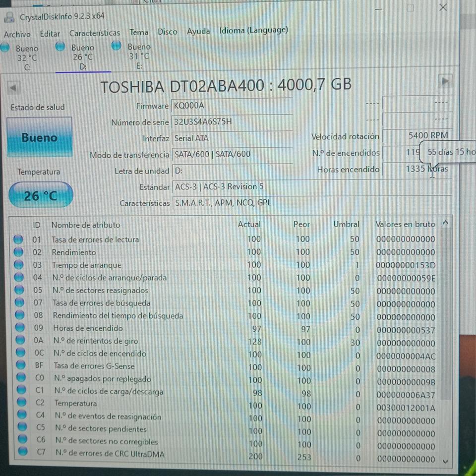The width and height of the screenshot is (476, 476).
Task: Click status icon for sectores pendientes
Action: (x=22, y=426)
